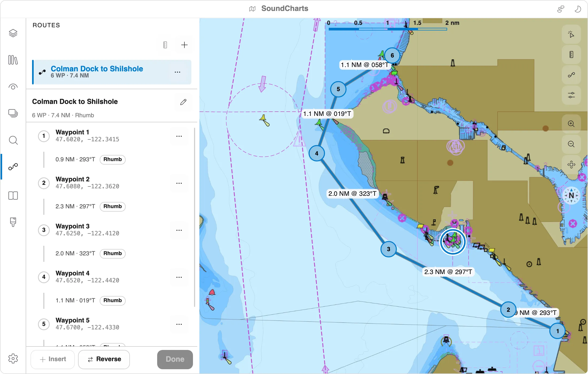Screen dimensions: 588x374
Task: Zoom out on the chart
Action: pyautogui.click(x=571, y=144)
